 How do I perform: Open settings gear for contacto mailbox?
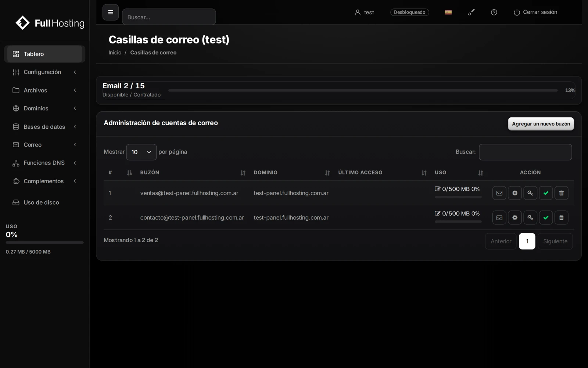tap(515, 217)
